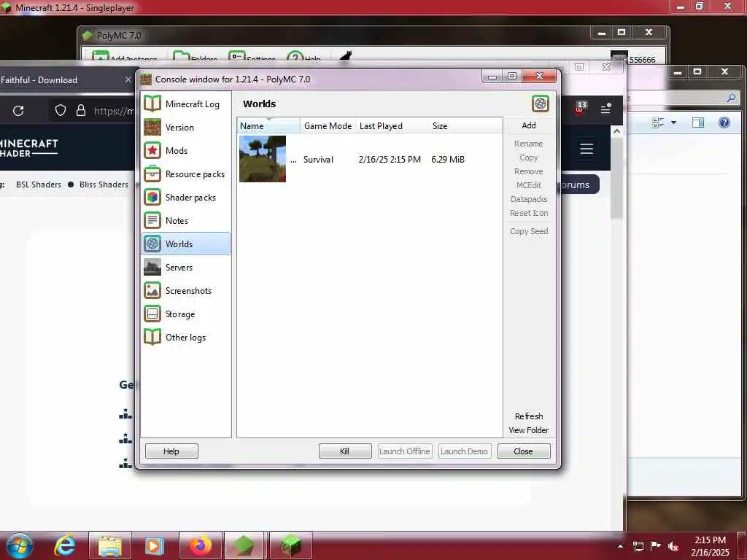This screenshot has width=747, height=560.
Task: Open Shader packs page
Action: click(x=186, y=197)
